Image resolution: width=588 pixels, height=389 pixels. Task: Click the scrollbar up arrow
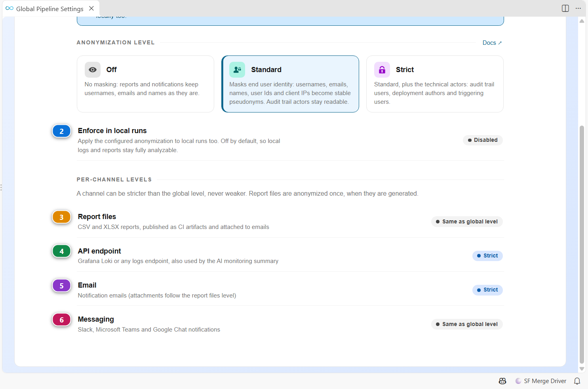(x=582, y=21)
